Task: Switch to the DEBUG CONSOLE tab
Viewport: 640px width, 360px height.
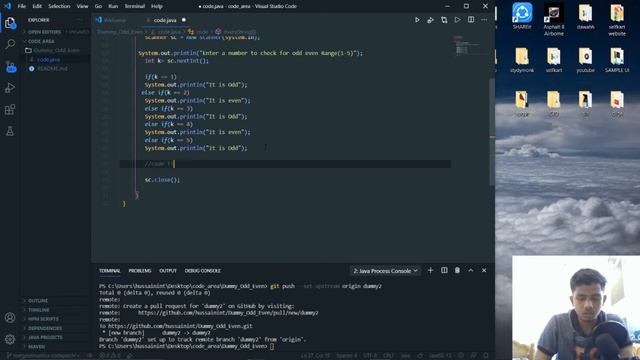Action: click(x=202, y=271)
